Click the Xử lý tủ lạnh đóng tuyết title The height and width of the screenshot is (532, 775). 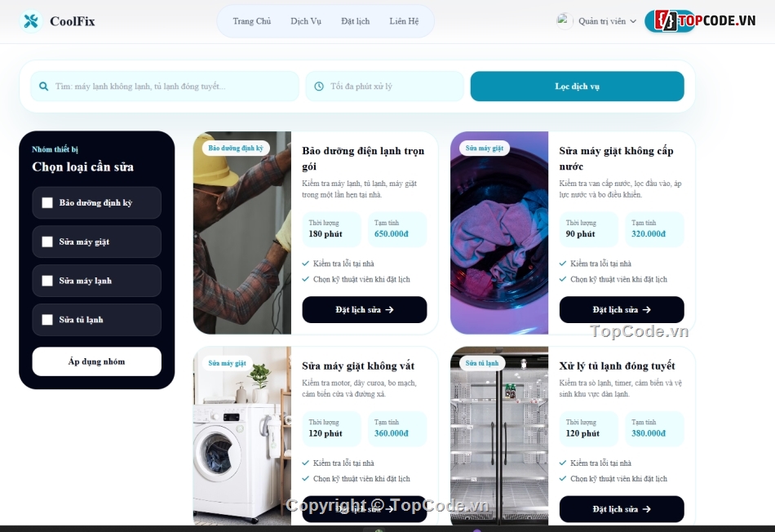click(617, 366)
